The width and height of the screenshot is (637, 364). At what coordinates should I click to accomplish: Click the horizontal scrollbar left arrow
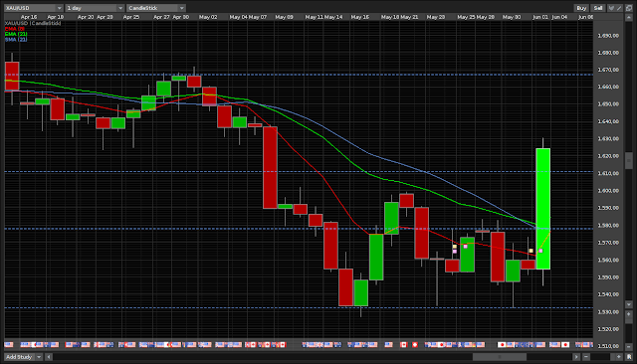pyautogui.click(x=49, y=357)
